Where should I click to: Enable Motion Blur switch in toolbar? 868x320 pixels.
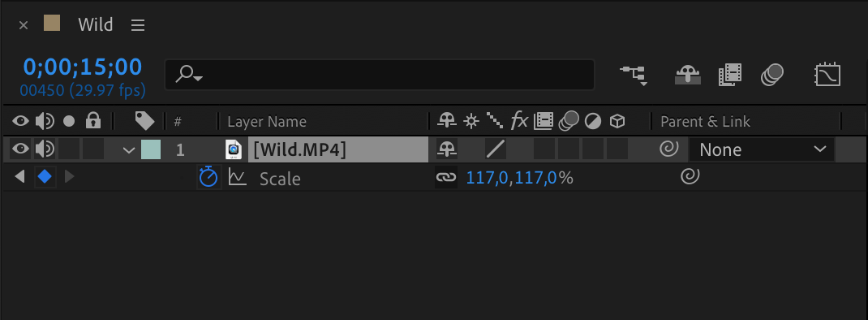point(772,75)
